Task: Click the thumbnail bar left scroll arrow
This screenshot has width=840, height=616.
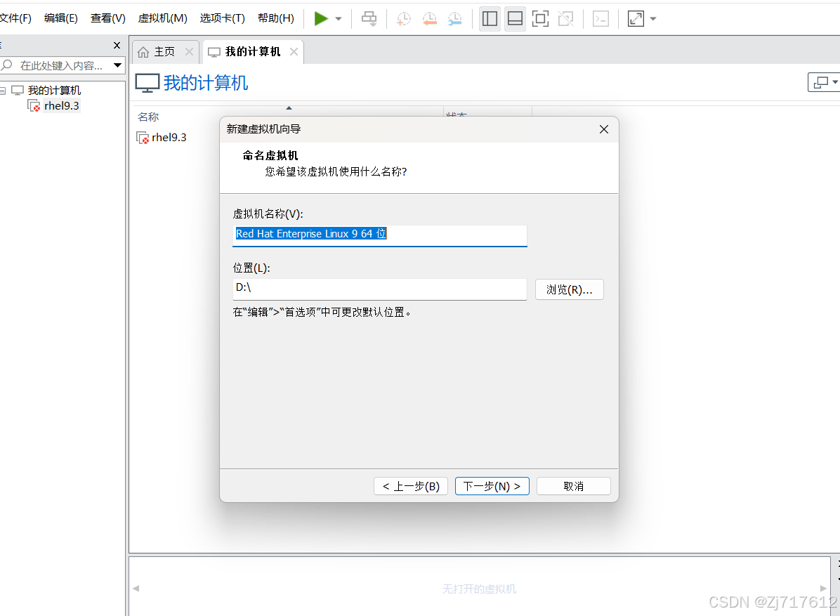Action: (x=136, y=588)
